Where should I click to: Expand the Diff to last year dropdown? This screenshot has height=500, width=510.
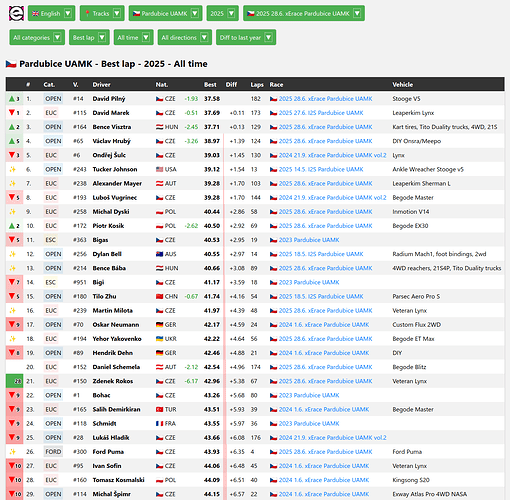(246, 37)
